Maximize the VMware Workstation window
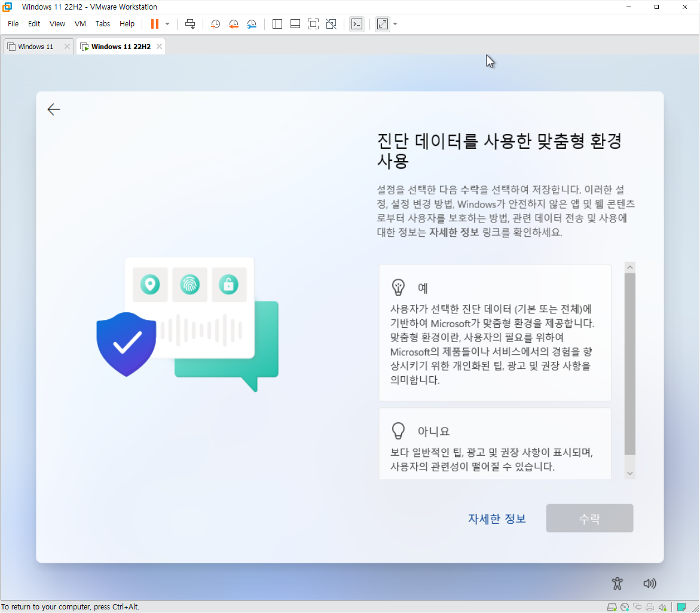This screenshot has width=700, height=613. [657, 7]
